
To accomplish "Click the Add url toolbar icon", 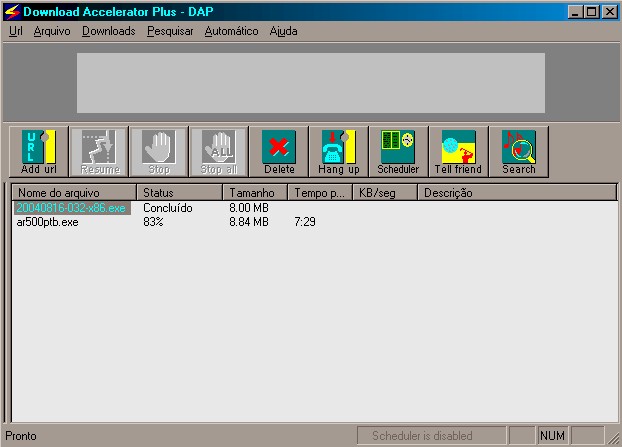I will 39,152.
